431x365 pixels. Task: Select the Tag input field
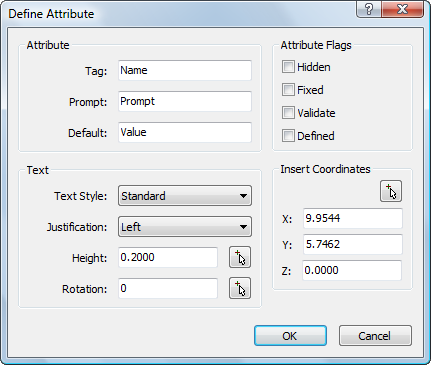click(185, 70)
